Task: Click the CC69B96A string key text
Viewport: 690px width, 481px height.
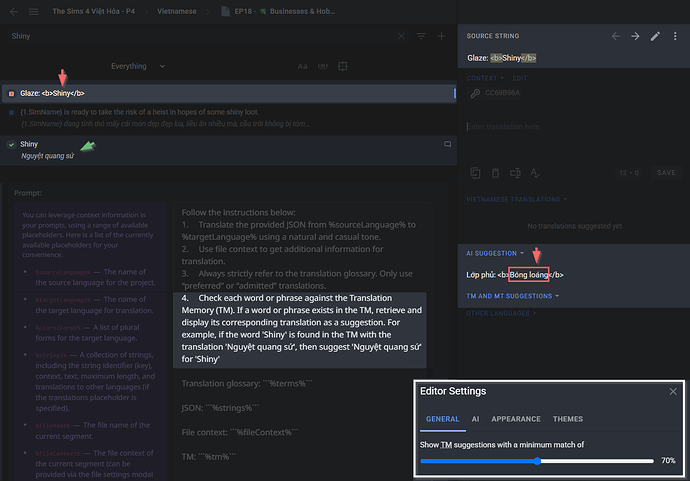Action: [x=502, y=93]
